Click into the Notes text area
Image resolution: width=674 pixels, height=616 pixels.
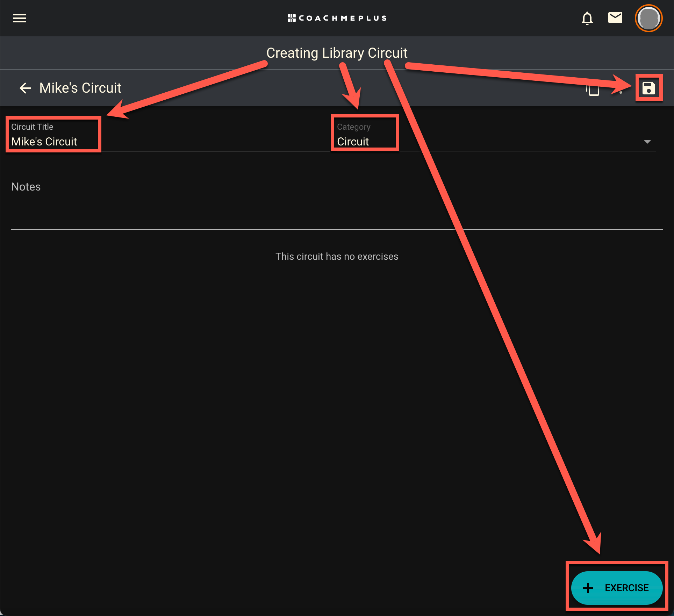337,203
